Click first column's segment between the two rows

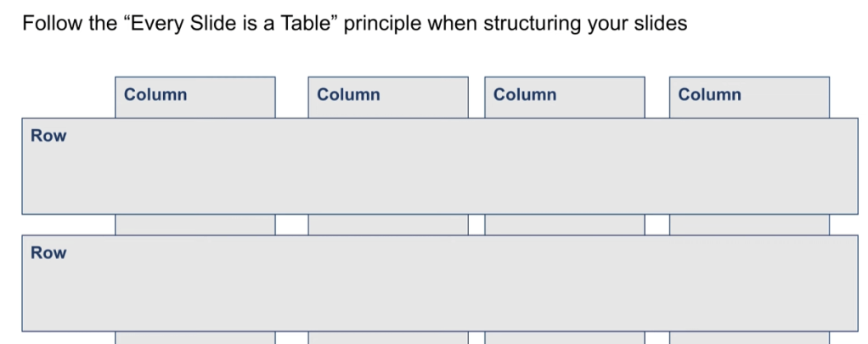tap(194, 224)
